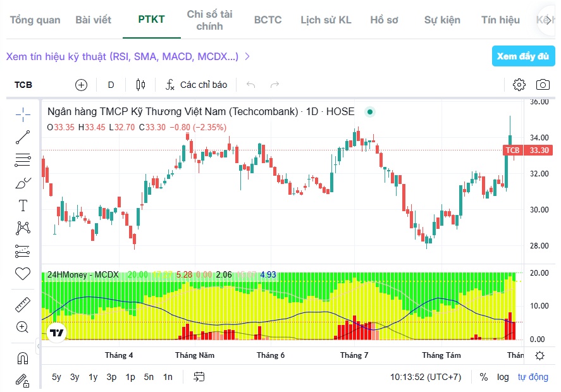Open time axis settings gear icon
The image size is (561, 392).
pyautogui.click(x=539, y=355)
